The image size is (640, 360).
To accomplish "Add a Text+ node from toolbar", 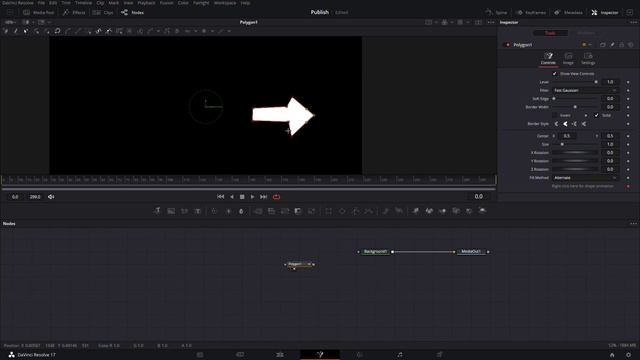I will [x=198, y=211].
